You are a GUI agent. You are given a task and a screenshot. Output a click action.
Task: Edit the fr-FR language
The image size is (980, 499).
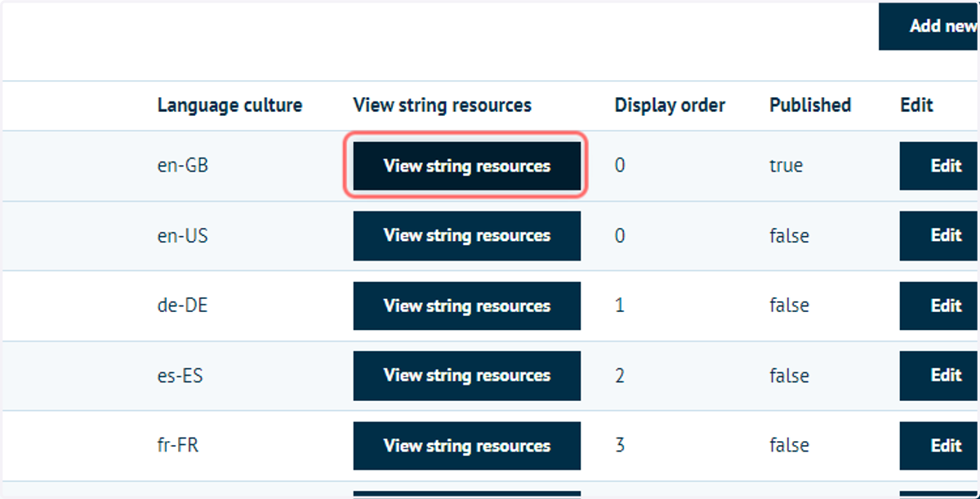940,446
